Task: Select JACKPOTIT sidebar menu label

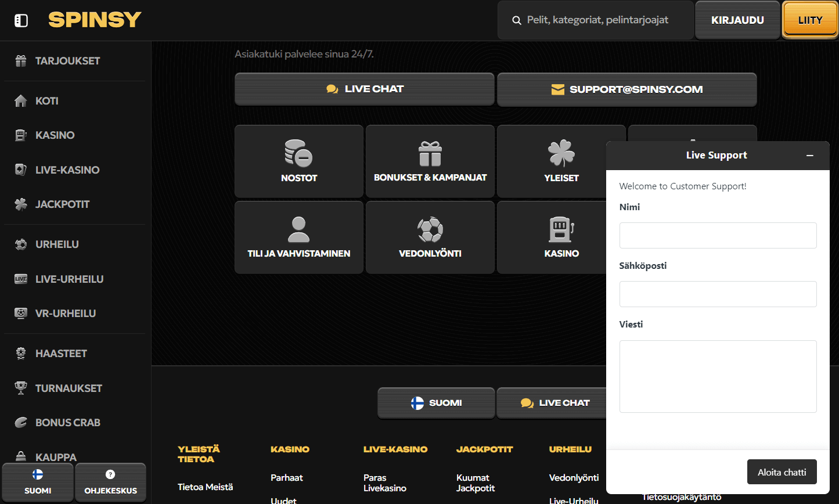Action: [x=63, y=204]
